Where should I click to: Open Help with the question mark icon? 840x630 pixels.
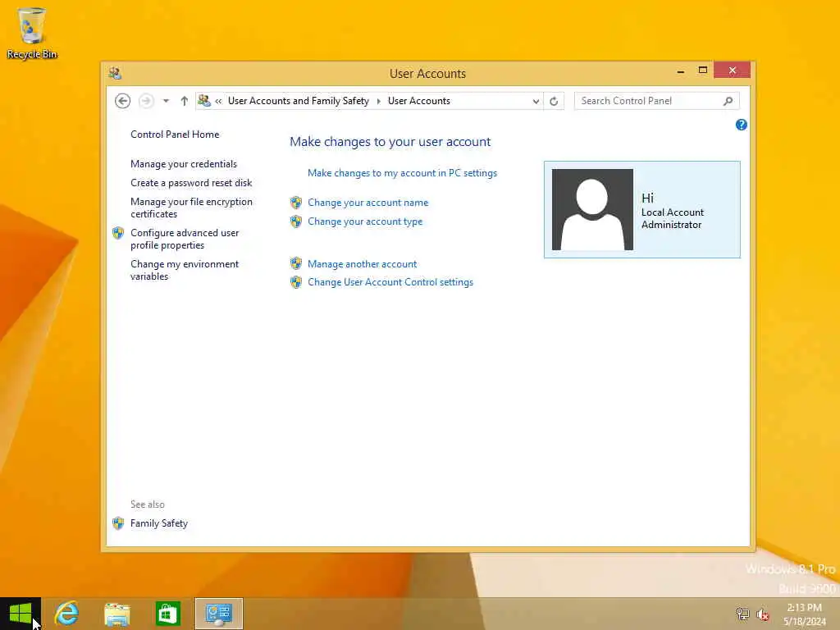(742, 125)
